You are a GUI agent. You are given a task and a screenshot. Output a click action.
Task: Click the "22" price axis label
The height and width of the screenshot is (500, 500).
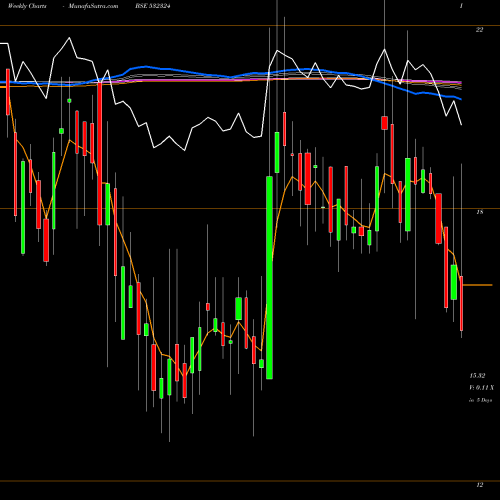479,30
